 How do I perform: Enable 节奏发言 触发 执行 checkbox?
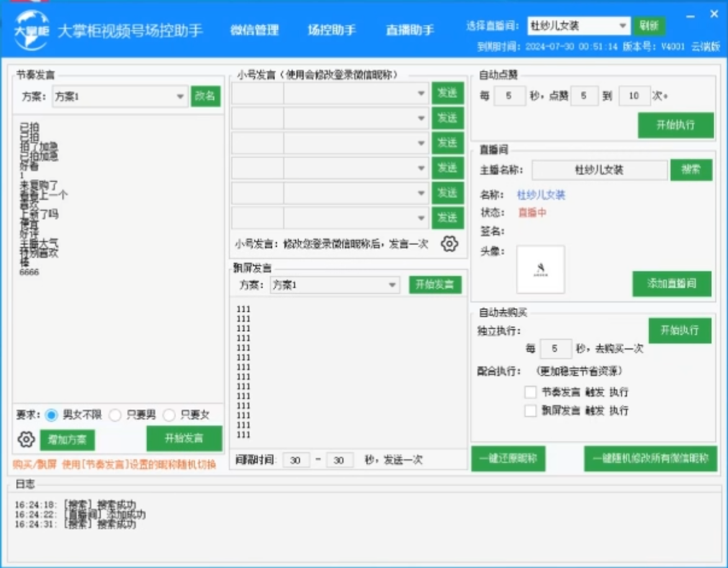pyautogui.click(x=530, y=392)
